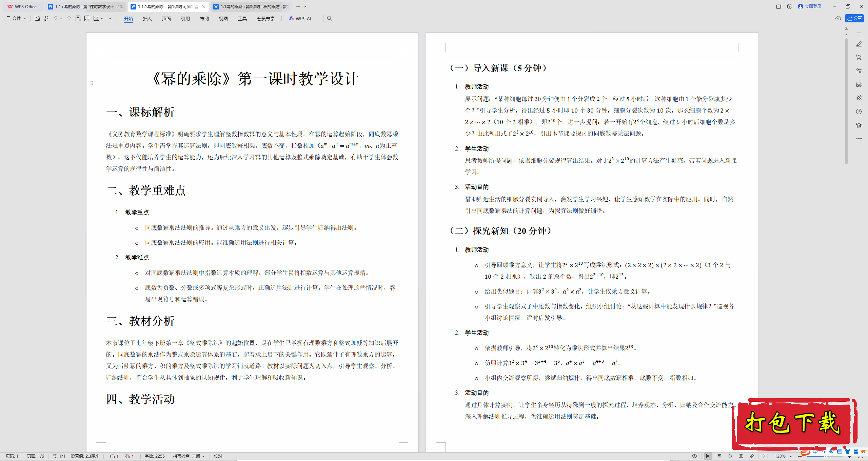Click the new tab plus button

pyautogui.click(x=298, y=6)
